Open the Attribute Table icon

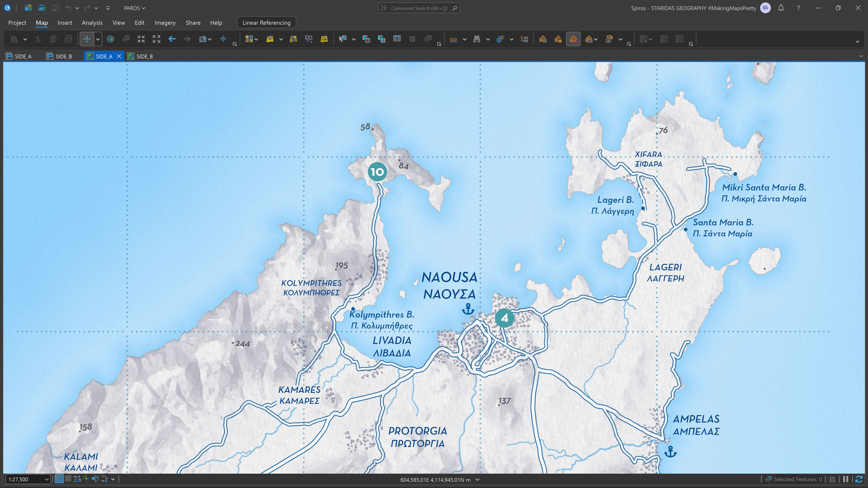click(397, 39)
